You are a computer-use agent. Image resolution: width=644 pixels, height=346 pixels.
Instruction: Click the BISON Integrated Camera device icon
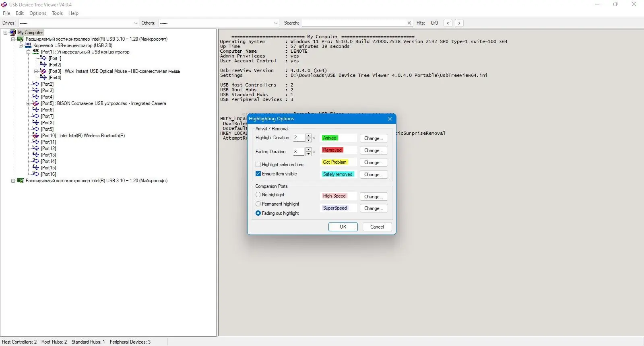(36, 103)
